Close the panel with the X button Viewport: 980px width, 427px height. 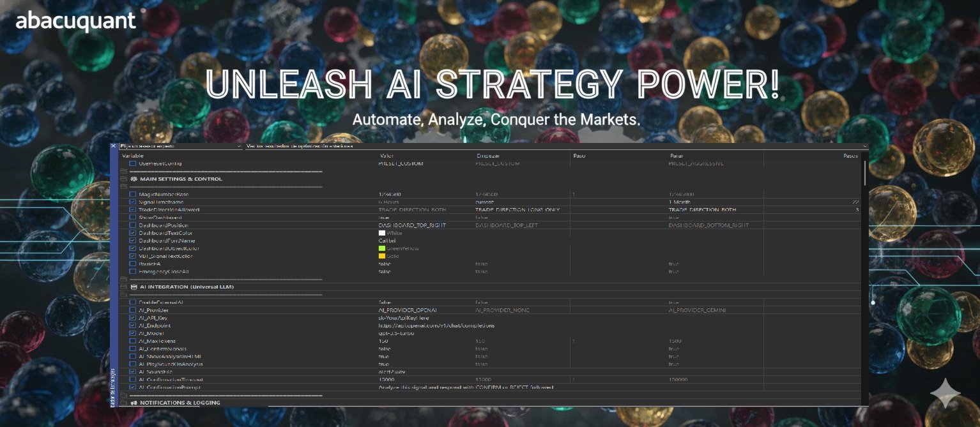tap(114, 146)
